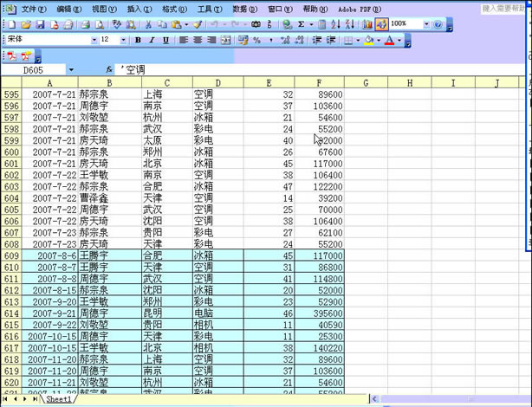Image resolution: width=532 pixels, height=407 pixels.
Task: Open the Adobe PDF menu
Action: (x=360, y=10)
